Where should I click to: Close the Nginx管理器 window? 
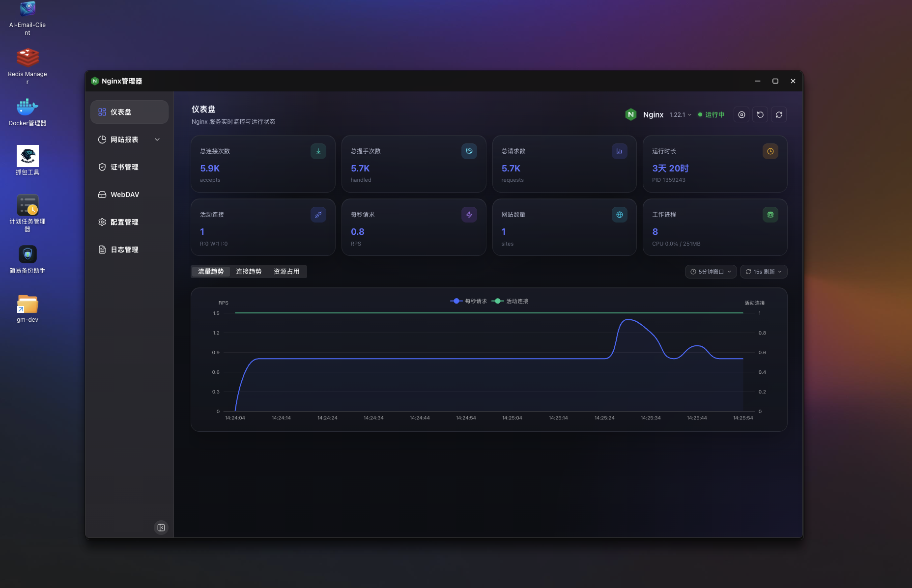coord(793,81)
